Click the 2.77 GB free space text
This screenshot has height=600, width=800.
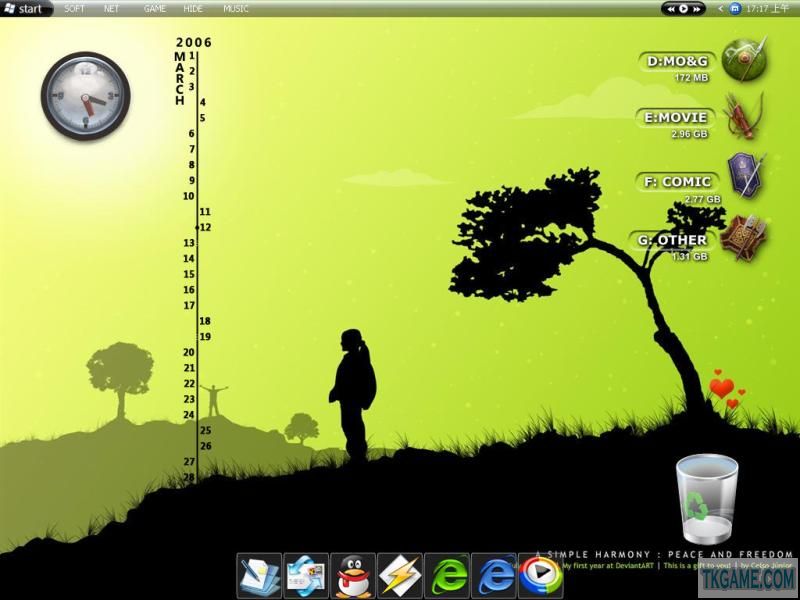point(702,199)
